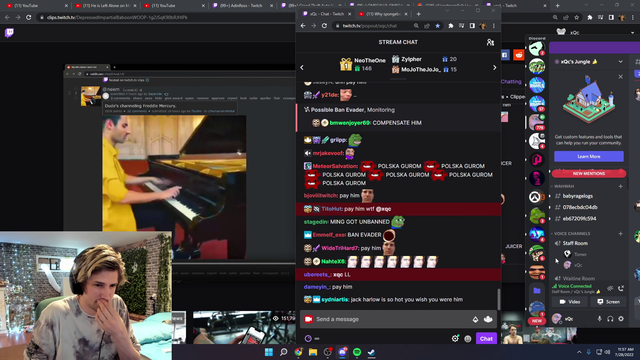This screenshot has width=640, height=360.
Task: Switch to the xQc Chat Twitch tab
Action: click(327, 14)
